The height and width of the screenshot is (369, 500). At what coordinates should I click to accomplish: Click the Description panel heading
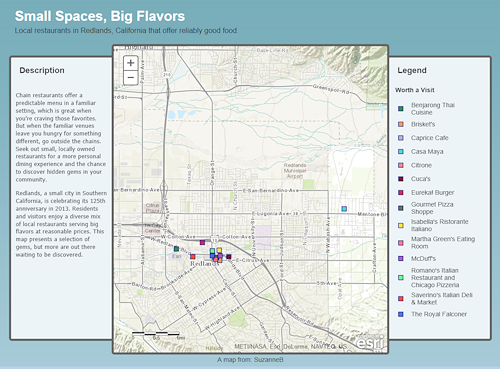pos(42,70)
